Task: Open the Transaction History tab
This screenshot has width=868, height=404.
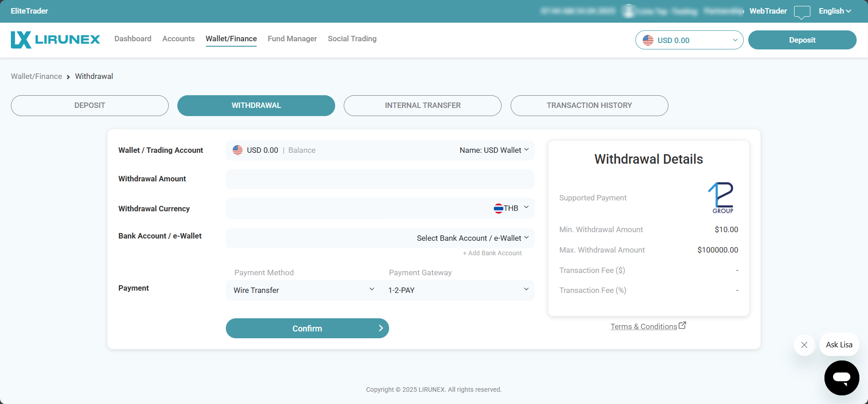Action: [589, 105]
